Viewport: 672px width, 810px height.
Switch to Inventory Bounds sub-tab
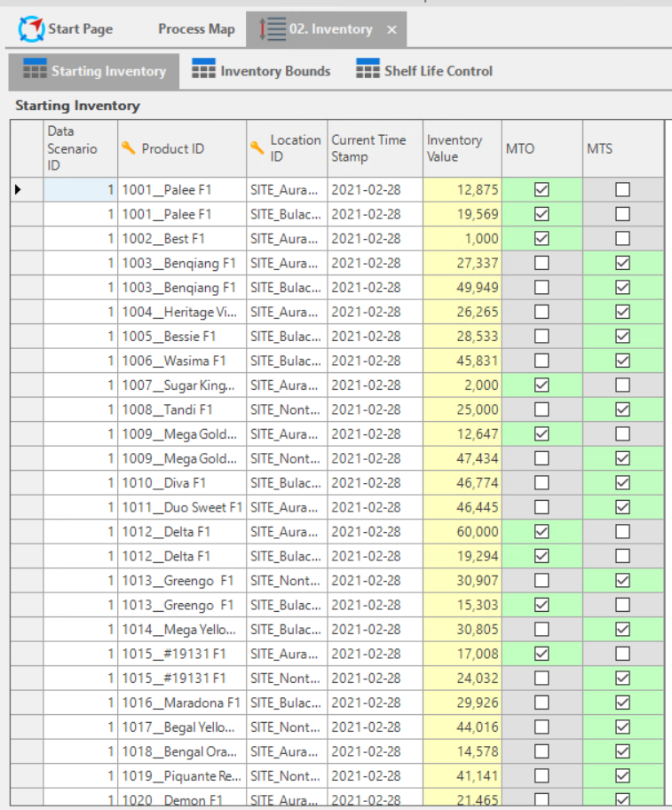[x=261, y=71]
